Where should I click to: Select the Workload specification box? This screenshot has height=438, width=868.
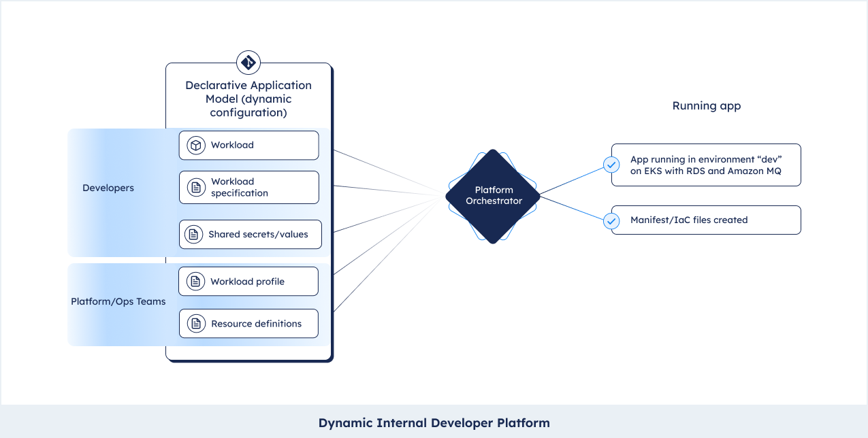[x=249, y=188]
